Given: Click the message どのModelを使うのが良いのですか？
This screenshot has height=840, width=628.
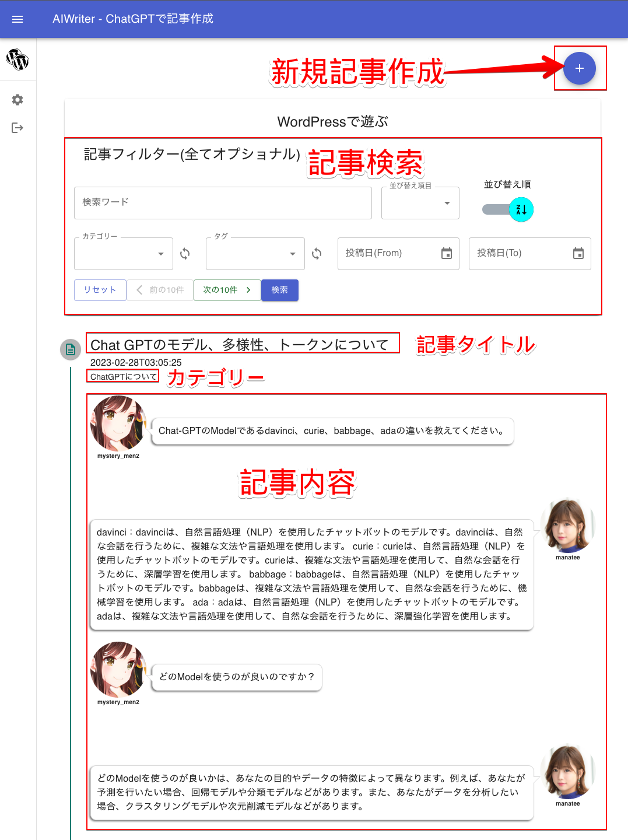Looking at the screenshot, I should (237, 677).
